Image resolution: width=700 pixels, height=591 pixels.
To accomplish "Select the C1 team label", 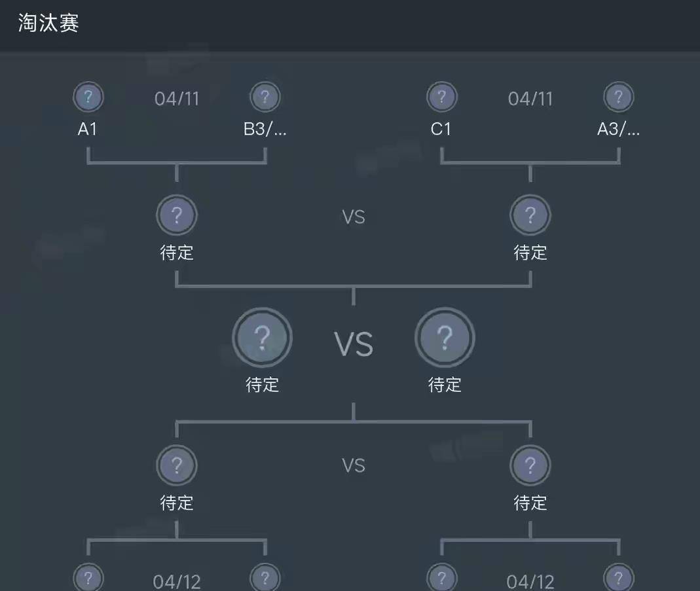I will (441, 130).
